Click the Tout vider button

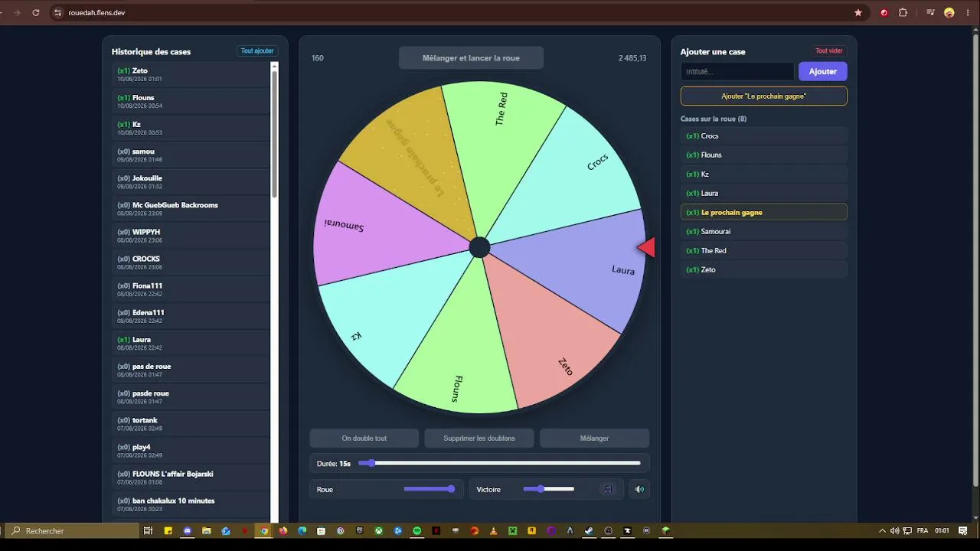point(829,51)
